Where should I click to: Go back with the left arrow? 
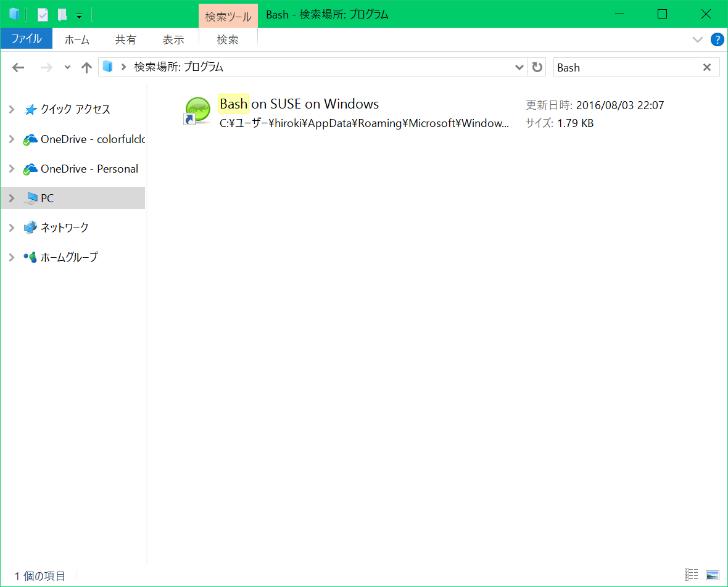18,68
